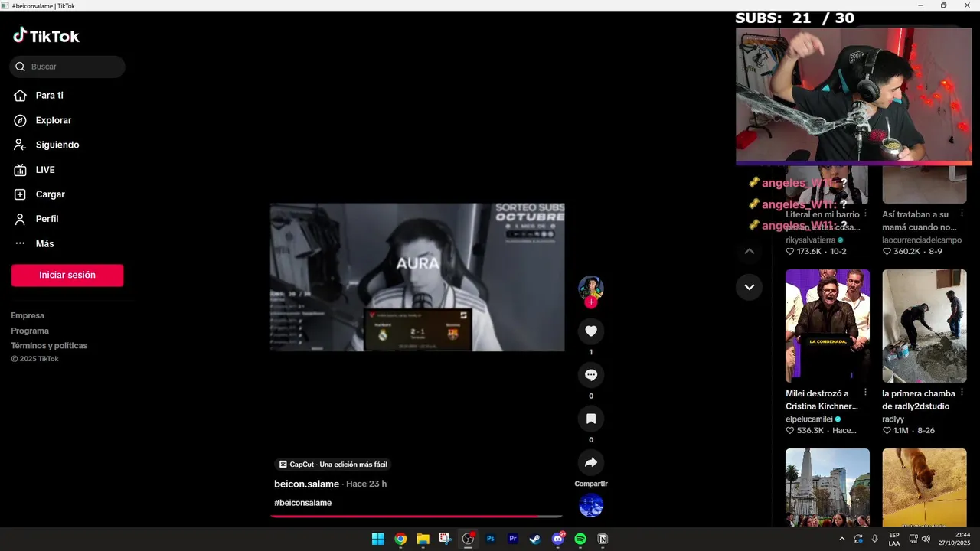Viewport: 980px width, 551px height.
Task: Click the Buscar search field
Action: pos(67,67)
